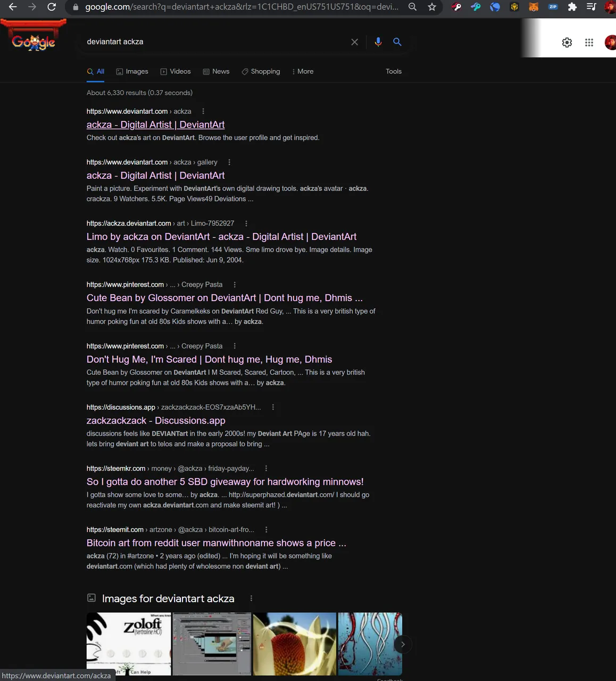Click the Images section picture icon
This screenshot has width=616, height=681.
coord(91,598)
